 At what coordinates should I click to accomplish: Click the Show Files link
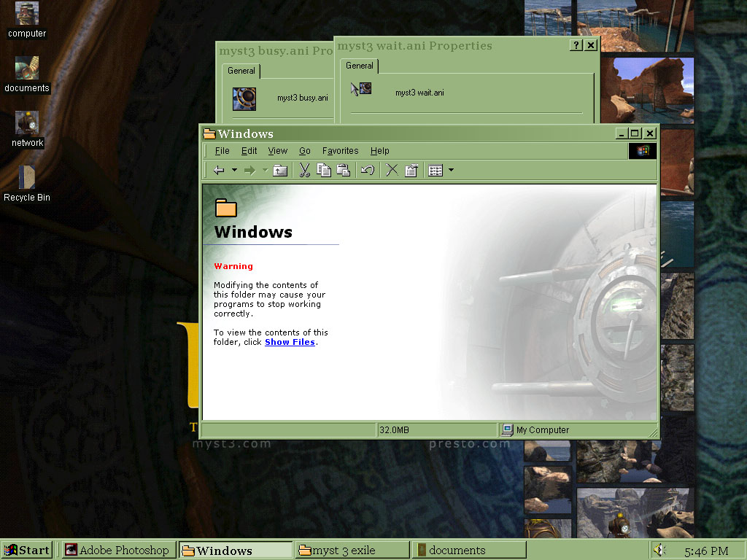[290, 342]
